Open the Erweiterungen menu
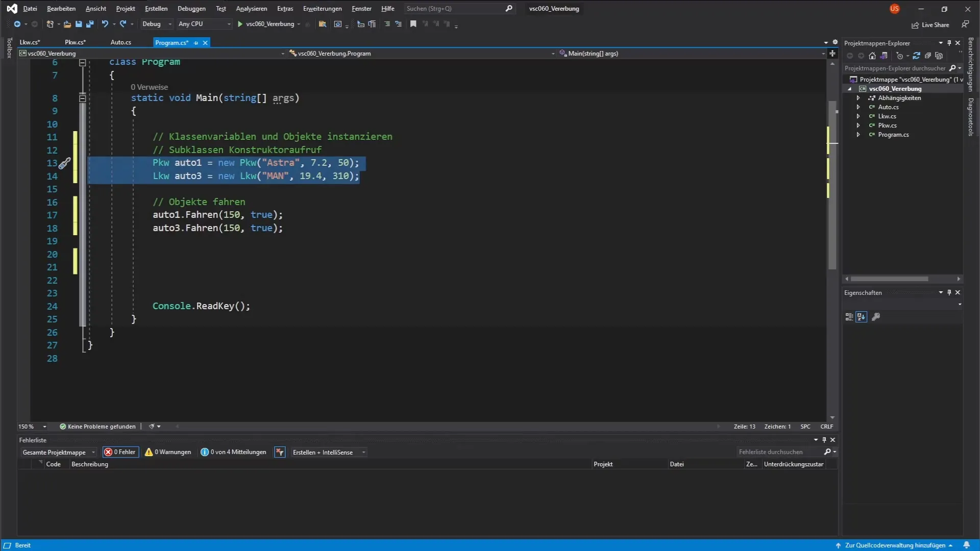 tap(322, 9)
